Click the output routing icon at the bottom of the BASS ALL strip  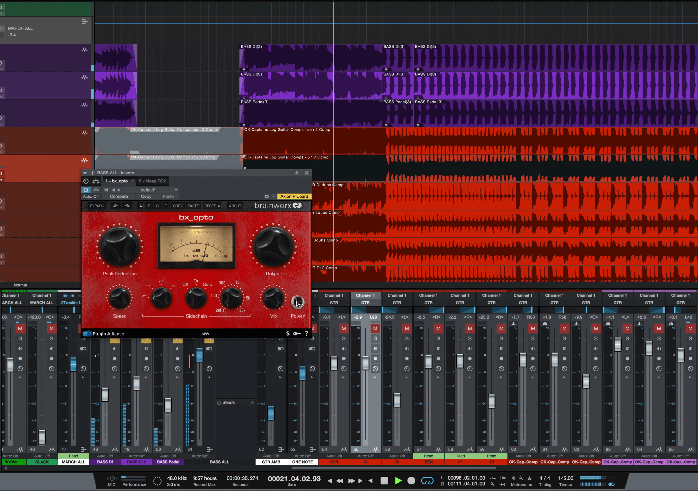click(210, 450)
